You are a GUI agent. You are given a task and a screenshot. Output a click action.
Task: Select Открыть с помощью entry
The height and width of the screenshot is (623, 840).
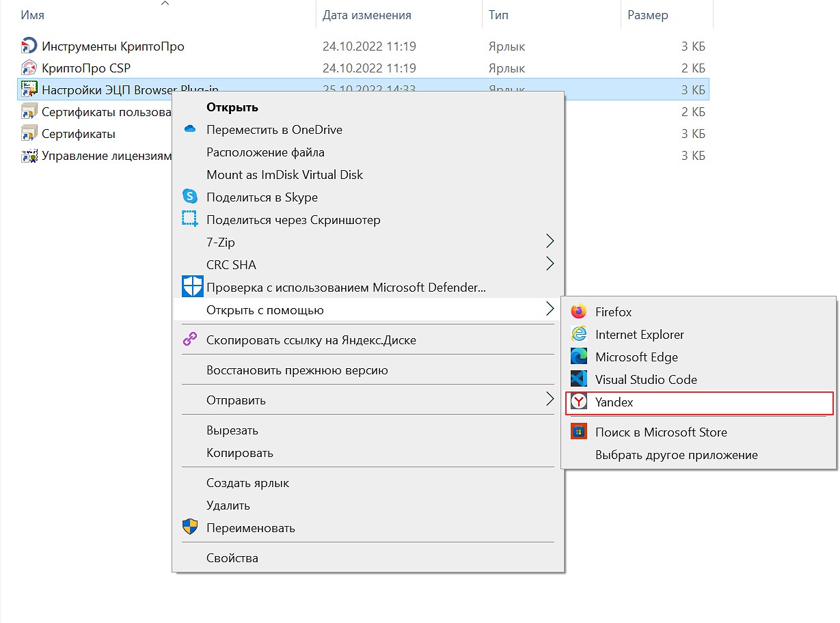[368, 310]
